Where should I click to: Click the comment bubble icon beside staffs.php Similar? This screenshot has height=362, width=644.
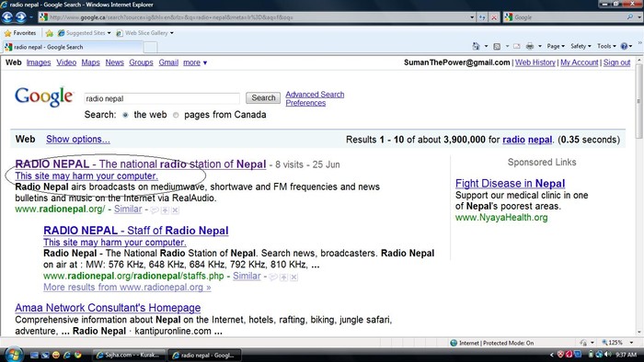273,277
